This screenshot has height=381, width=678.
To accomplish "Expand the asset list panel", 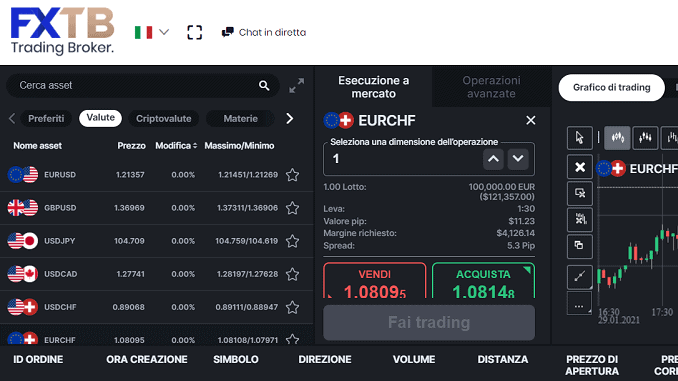I will (297, 86).
